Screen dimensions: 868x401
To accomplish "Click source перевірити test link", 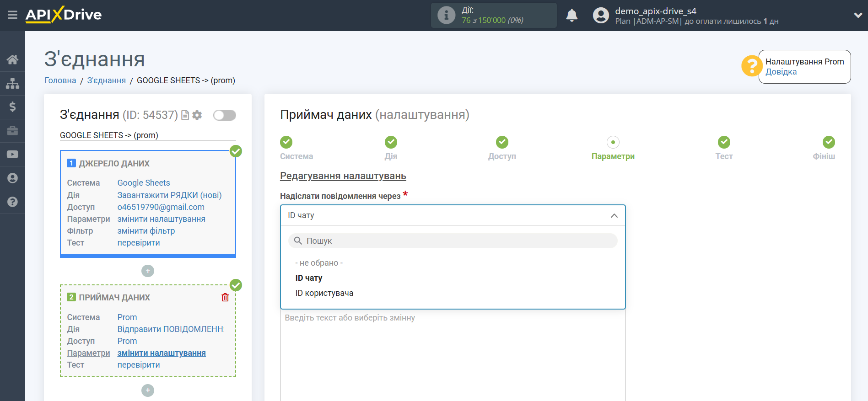I will (139, 243).
